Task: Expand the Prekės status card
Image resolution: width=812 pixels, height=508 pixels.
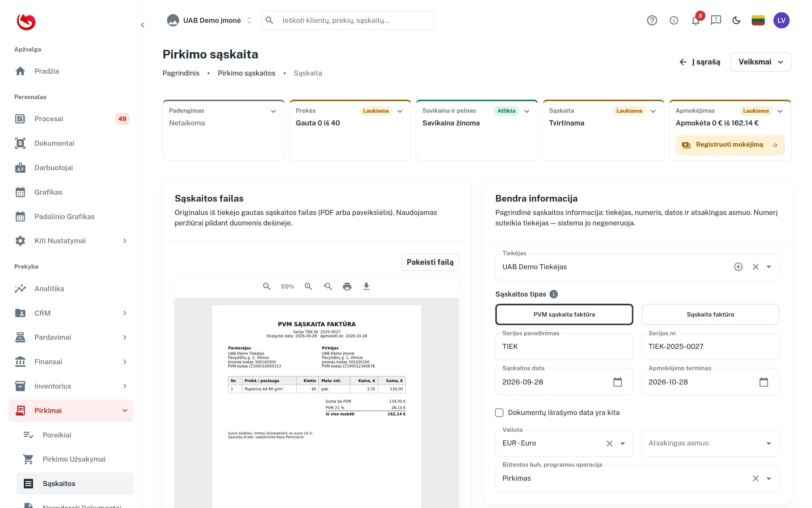Action: [x=400, y=111]
